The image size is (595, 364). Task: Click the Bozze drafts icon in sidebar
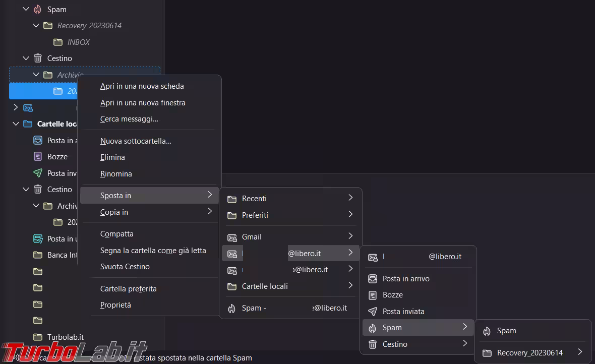[38, 157]
